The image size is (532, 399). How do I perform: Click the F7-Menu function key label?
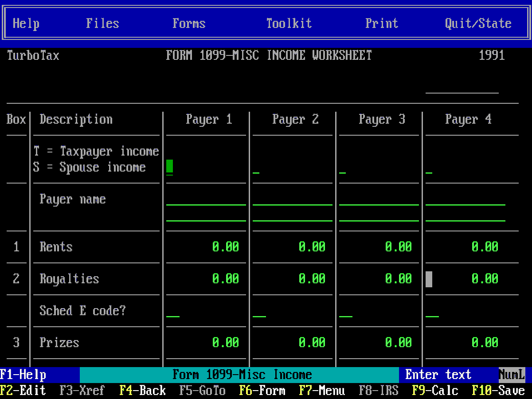click(x=322, y=391)
